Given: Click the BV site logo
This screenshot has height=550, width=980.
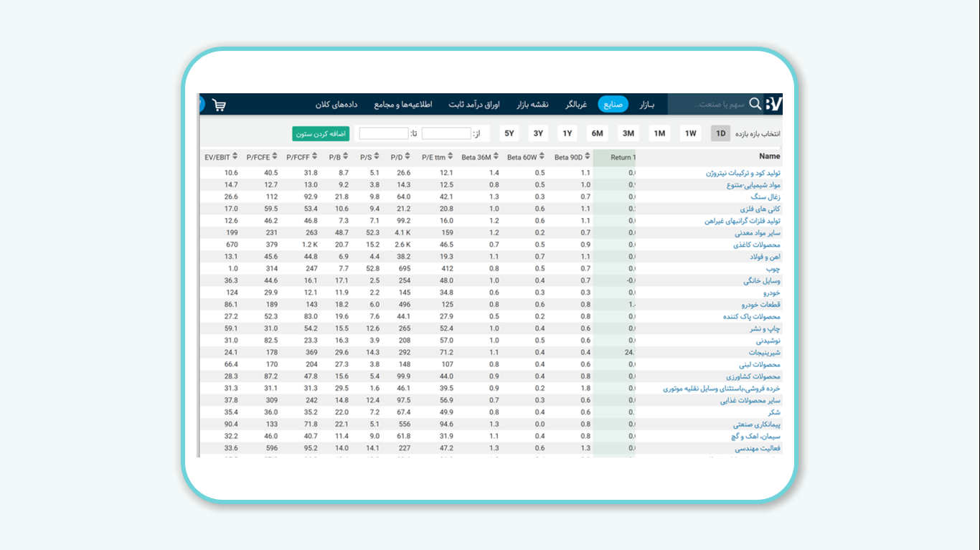Looking at the screenshot, I should (773, 104).
